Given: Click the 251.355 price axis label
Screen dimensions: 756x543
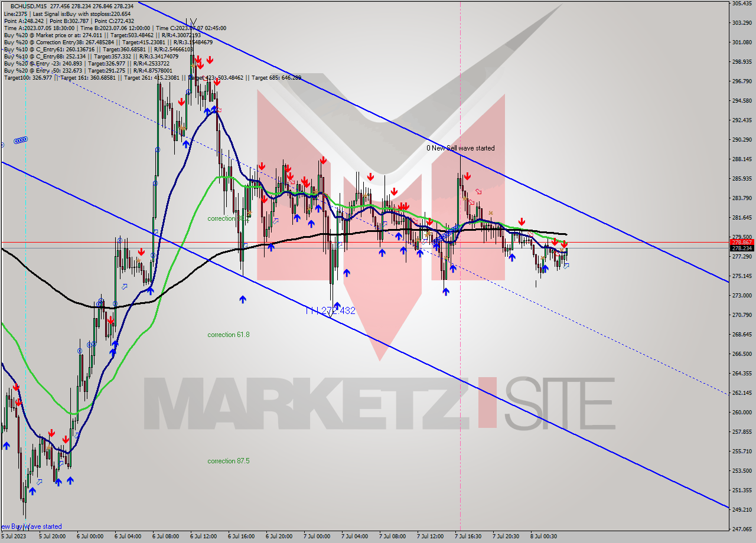Looking at the screenshot, I should pos(742,490).
